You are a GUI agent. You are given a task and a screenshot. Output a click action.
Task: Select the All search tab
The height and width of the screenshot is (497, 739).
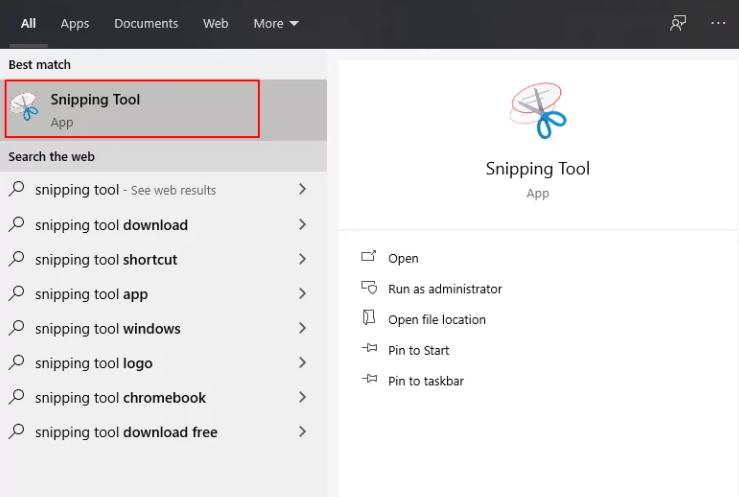coord(28,24)
